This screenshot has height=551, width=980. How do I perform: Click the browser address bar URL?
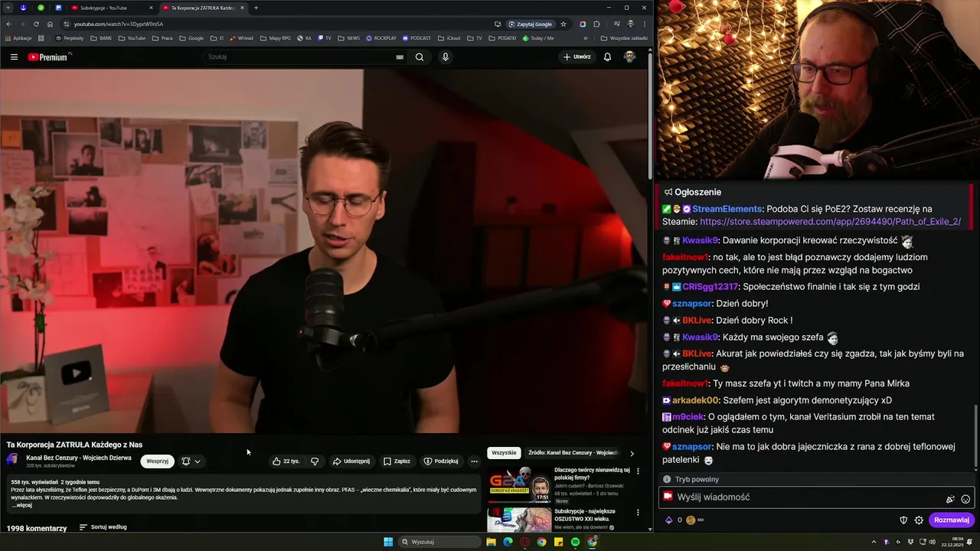click(x=119, y=24)
